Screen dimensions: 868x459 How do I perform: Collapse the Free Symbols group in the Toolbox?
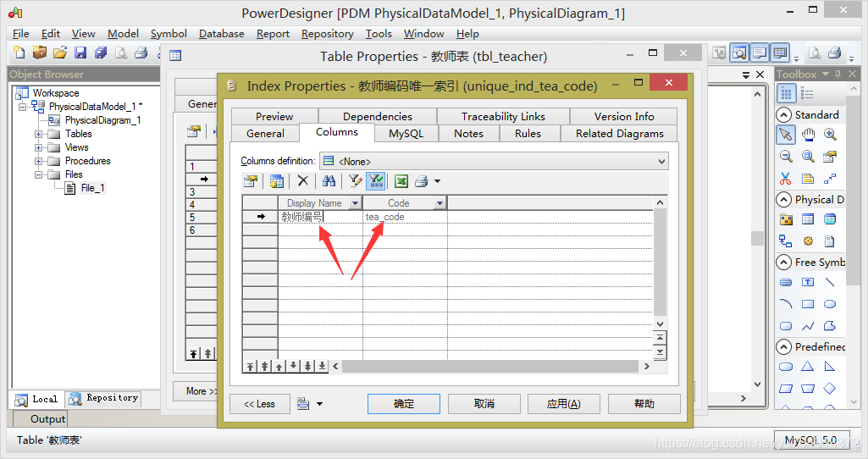tap(784, 262)
